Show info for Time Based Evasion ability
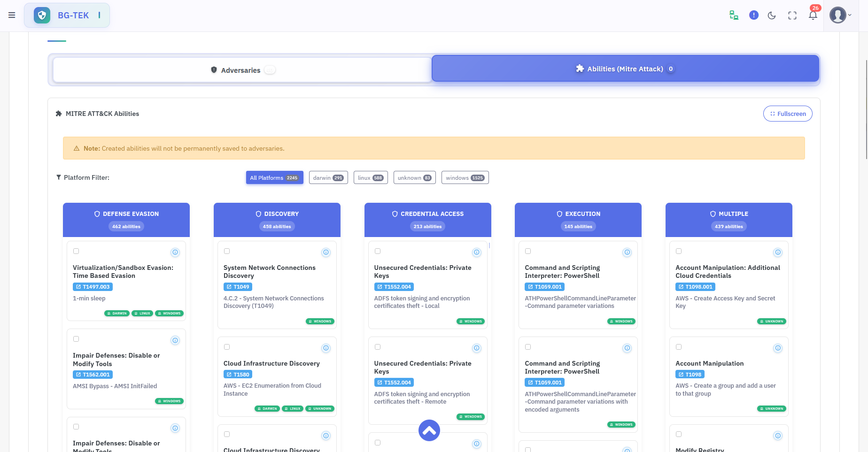Screen dimensions: 868x452 coord(175,253)
